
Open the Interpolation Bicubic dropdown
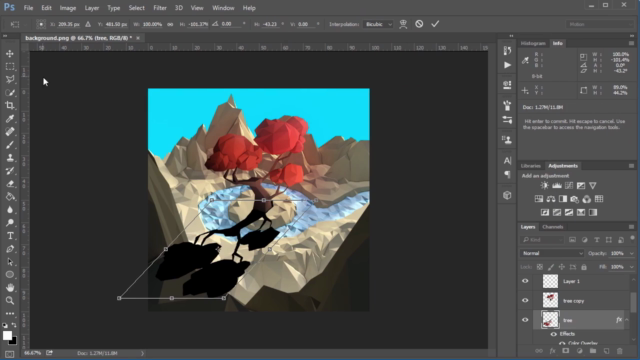point(378,24)
